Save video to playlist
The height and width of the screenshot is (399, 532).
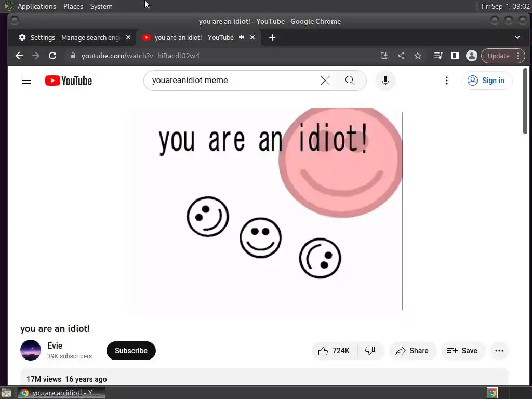point(463,351)
